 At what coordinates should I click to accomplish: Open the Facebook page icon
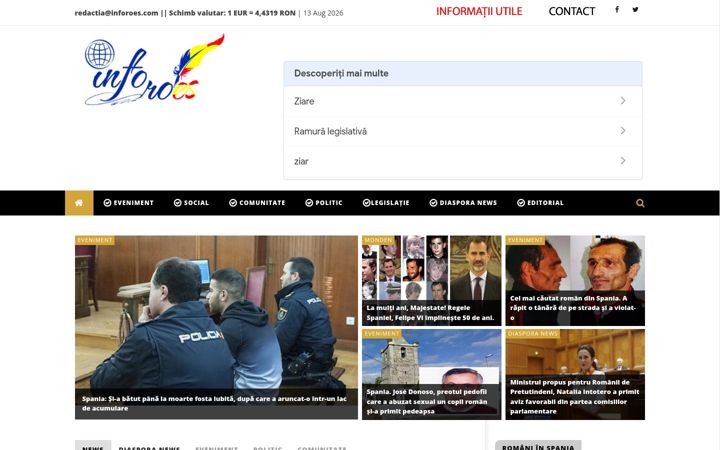coord(617,9)
